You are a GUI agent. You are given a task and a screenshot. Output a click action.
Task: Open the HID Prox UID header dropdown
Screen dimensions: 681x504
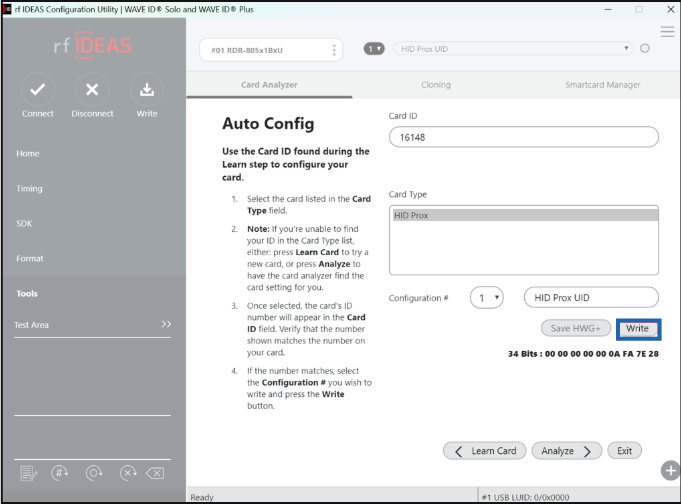pyautogui.click(x=513, y=49)
